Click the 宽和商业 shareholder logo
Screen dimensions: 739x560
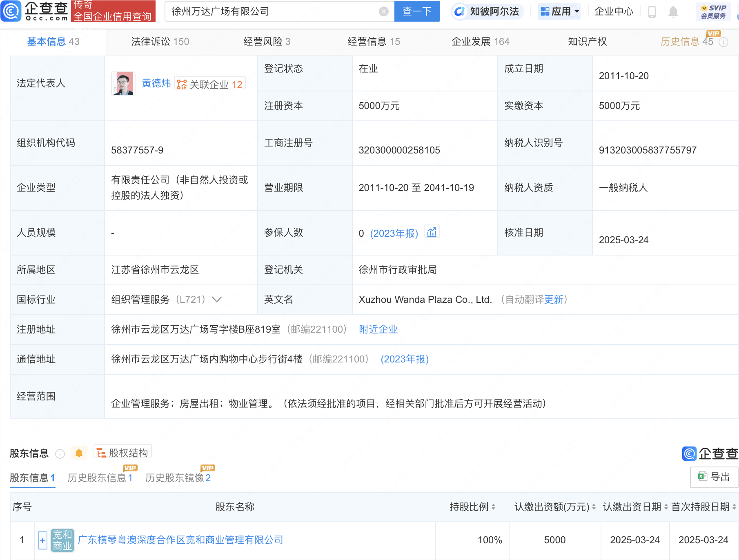click(x=62, y=540)
